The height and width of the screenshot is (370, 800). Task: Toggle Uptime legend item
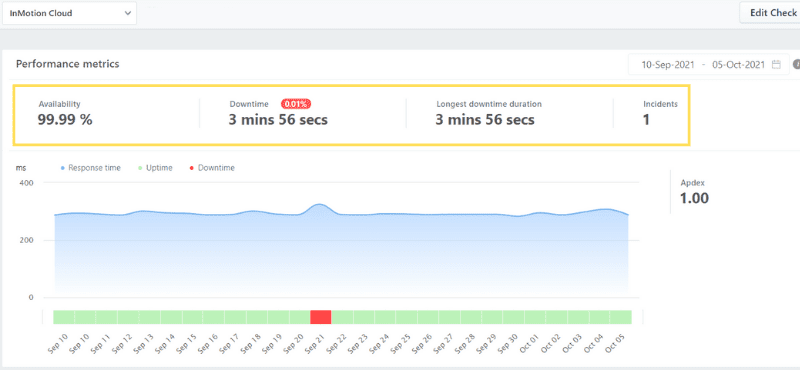155,168
